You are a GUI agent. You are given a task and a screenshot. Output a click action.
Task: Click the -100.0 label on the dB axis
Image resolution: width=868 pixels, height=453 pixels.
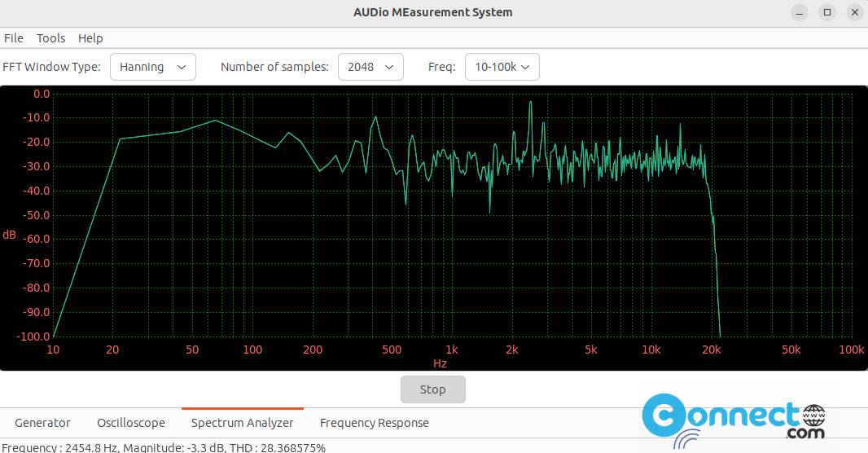pyautogui.click(x=33, y=336)
